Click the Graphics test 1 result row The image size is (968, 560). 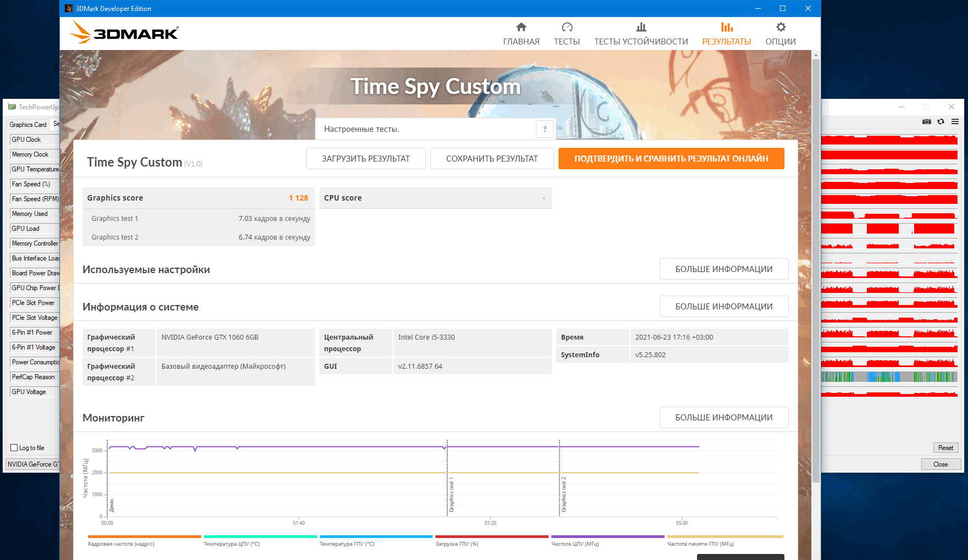(x=198, y=218)
